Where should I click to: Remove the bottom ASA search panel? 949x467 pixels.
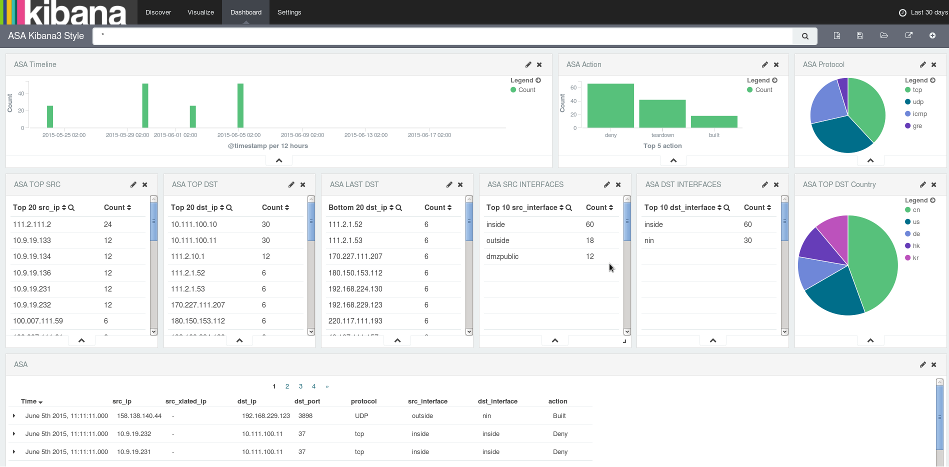coord(934,365)
